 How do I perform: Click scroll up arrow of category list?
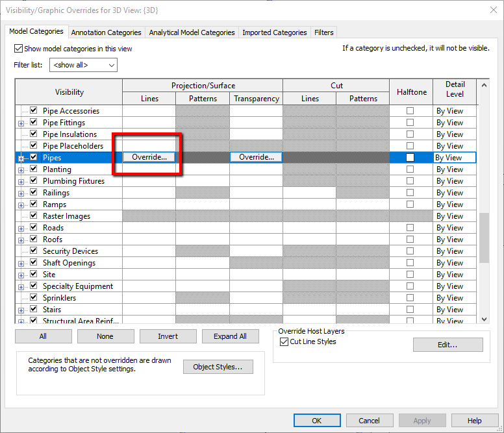[484, 85]
